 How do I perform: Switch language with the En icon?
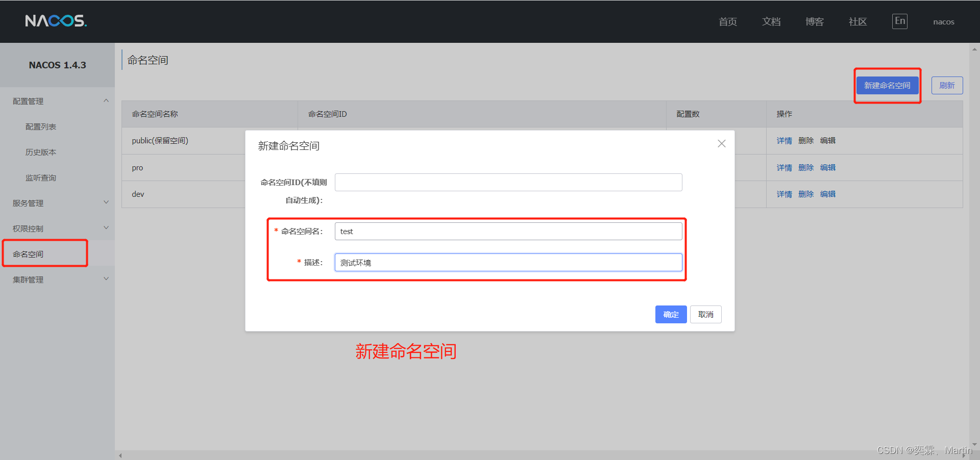[x=899, y=21]
